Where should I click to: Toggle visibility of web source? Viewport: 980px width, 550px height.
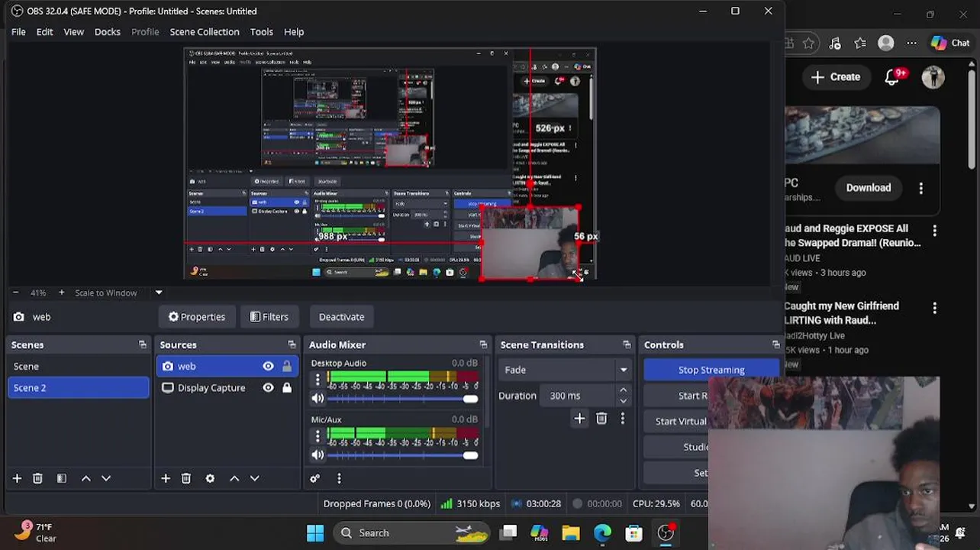tap(268, 367)
